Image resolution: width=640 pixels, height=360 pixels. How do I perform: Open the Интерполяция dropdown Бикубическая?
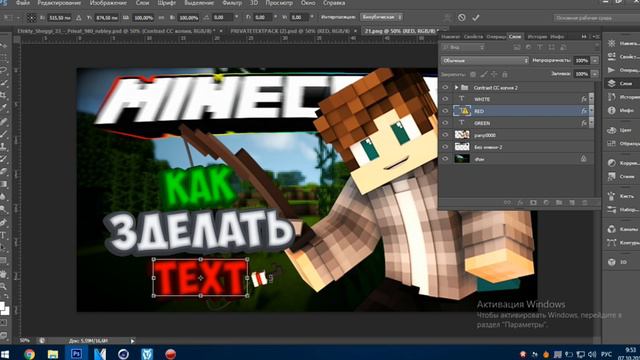coord(381,17)
